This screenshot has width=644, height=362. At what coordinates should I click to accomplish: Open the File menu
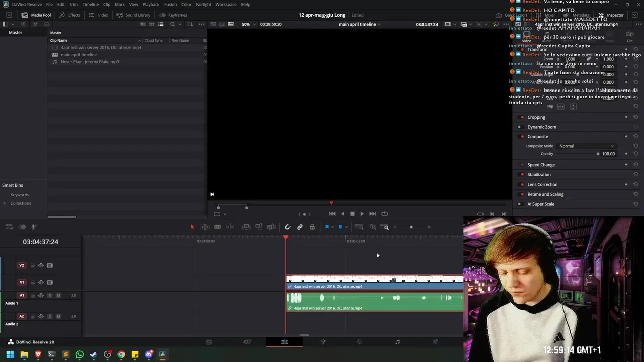coord(49,4)
